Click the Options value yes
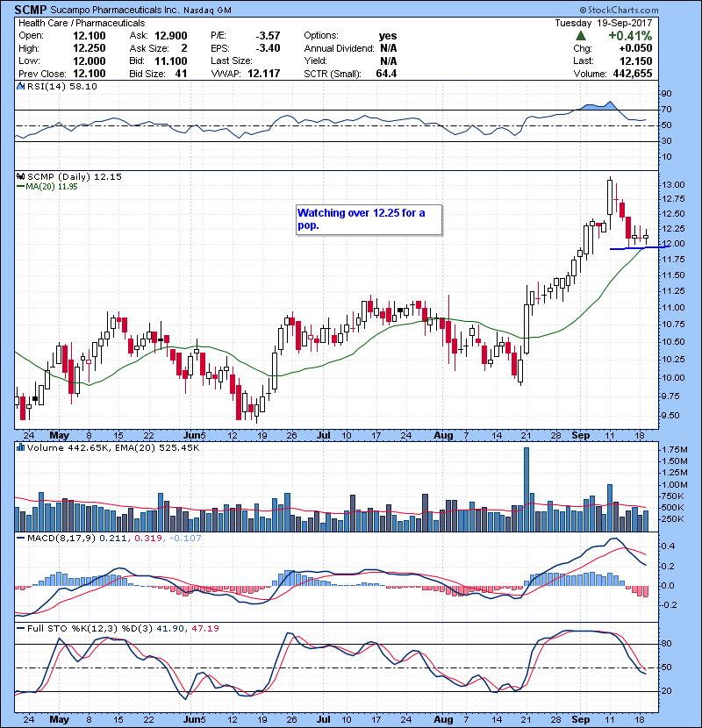 [388, 36]
